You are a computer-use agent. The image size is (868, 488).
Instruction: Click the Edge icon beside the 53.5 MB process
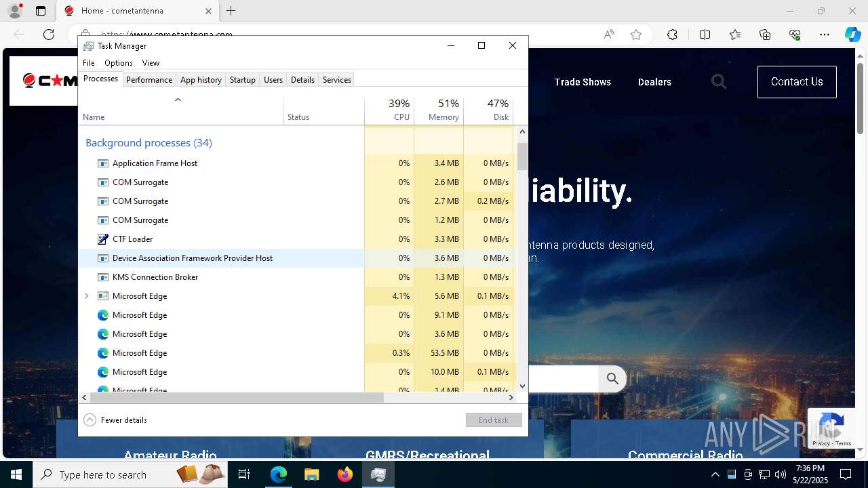coord(103,353)
